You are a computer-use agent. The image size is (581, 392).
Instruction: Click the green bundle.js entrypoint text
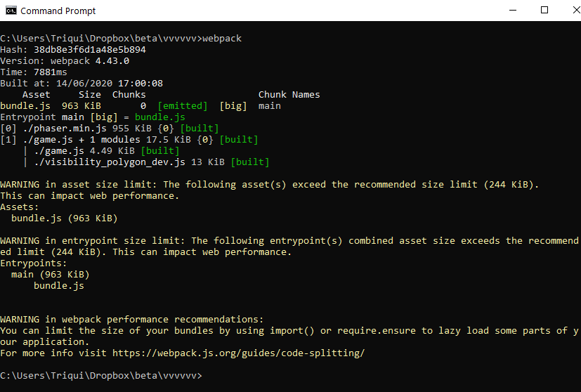[x=159, y=117]
